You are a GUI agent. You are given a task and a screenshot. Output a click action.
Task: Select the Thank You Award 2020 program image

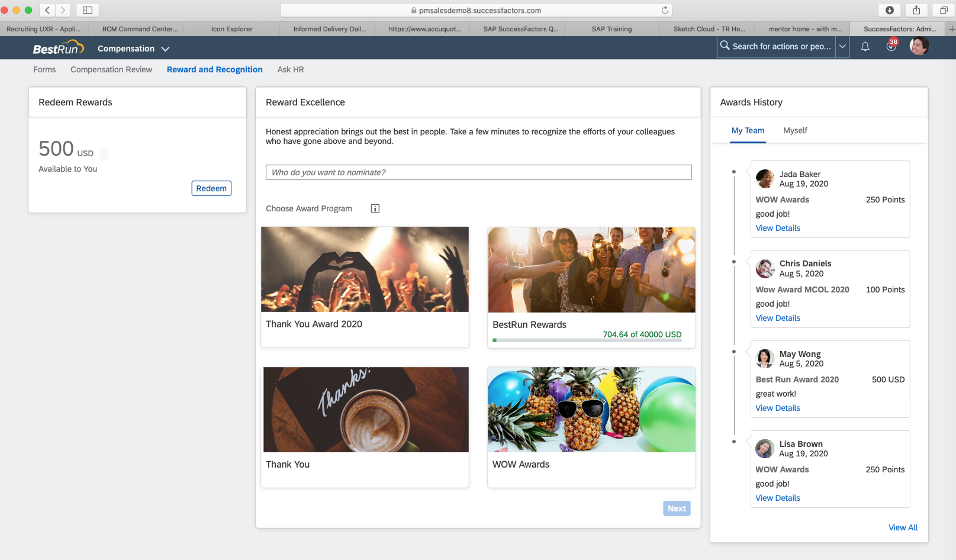365,269
